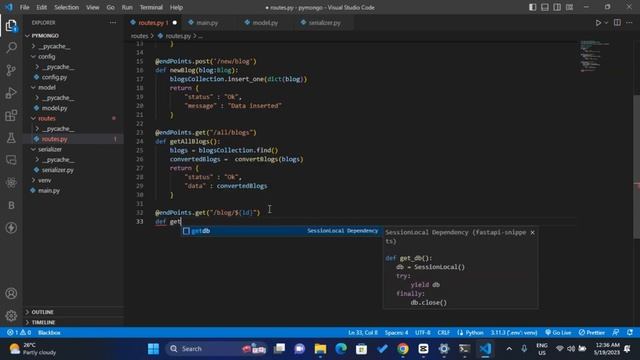Open the Accounts menu icon
The width and height of the screenshot is (640, 360).
11,293
